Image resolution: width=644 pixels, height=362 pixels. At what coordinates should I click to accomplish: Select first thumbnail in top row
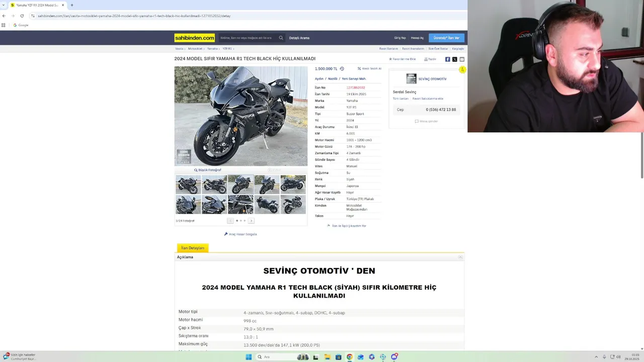[188, 185]
